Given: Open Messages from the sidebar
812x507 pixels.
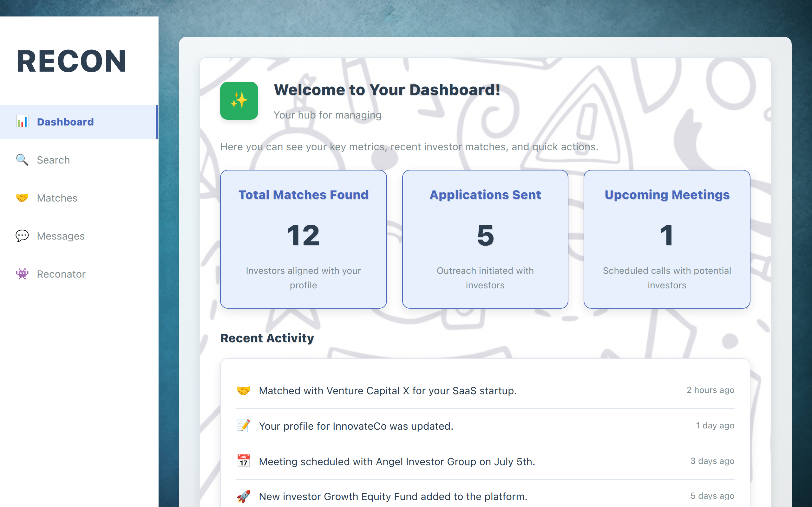Looking at the screenshot, I should [61, 236].
